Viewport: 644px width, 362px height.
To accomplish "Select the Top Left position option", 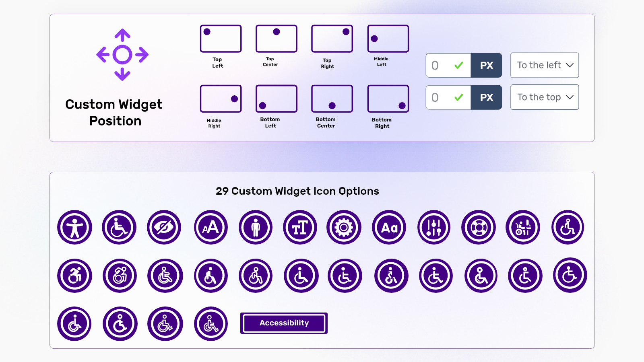I will pos(221,39).
